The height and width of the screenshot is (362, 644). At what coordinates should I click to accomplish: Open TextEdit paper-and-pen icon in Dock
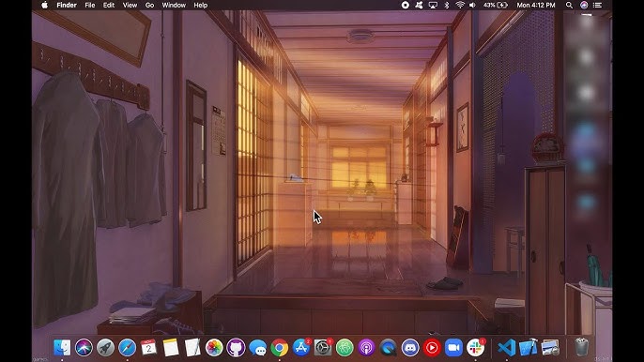coord(192,348)
